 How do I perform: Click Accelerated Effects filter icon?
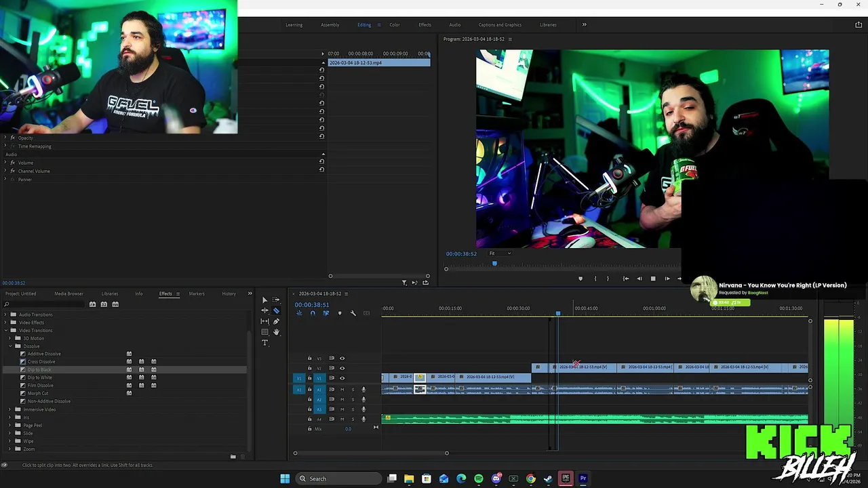92,304
